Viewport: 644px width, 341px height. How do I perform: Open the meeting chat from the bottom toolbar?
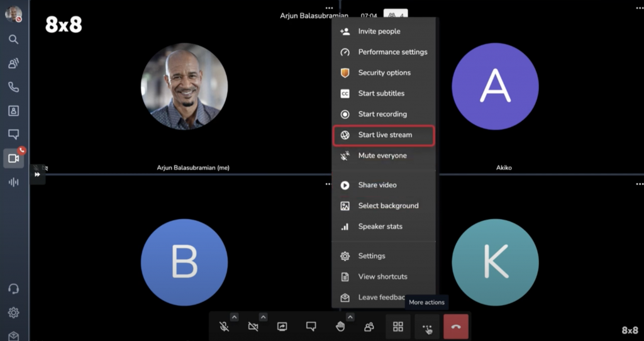coord(311,327)
